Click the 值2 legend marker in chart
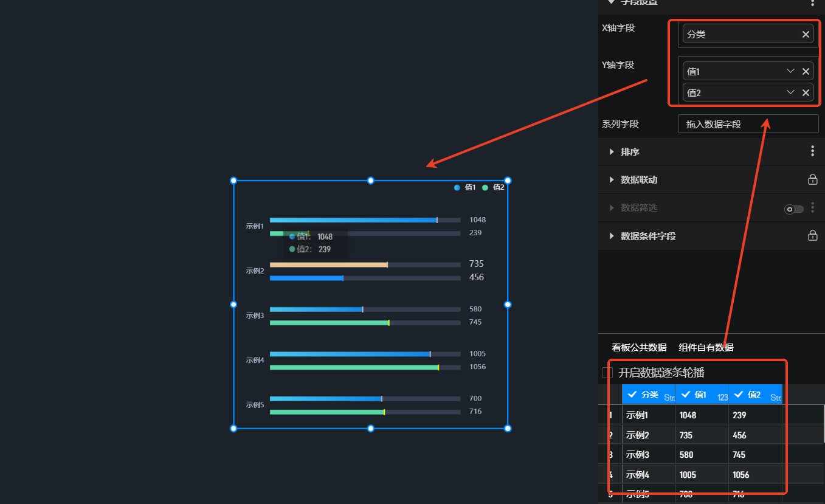 pos(485,188)
